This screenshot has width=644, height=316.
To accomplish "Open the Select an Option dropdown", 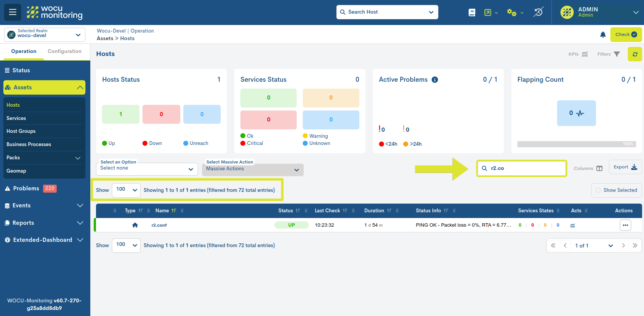I will pos(147,169).
